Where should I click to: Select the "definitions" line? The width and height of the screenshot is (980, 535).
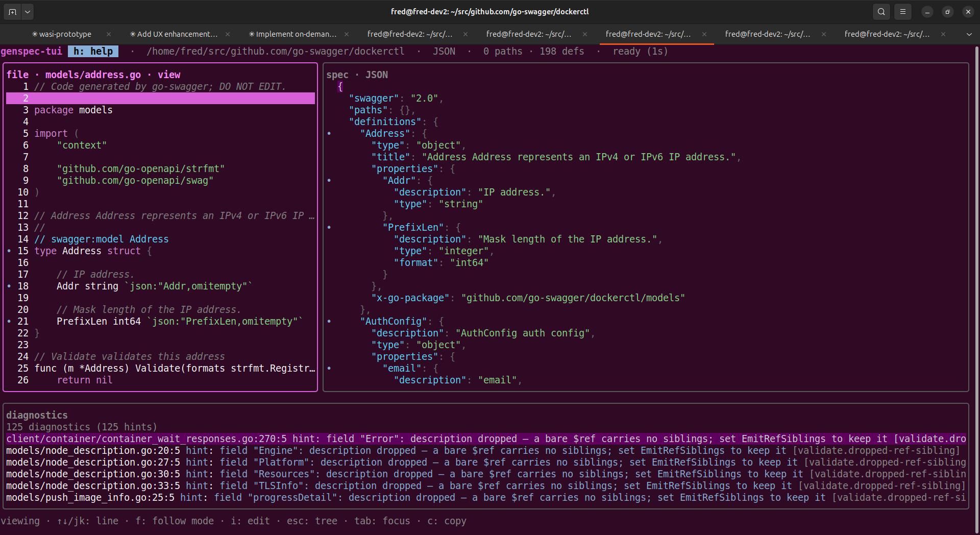tap(393, 121)
